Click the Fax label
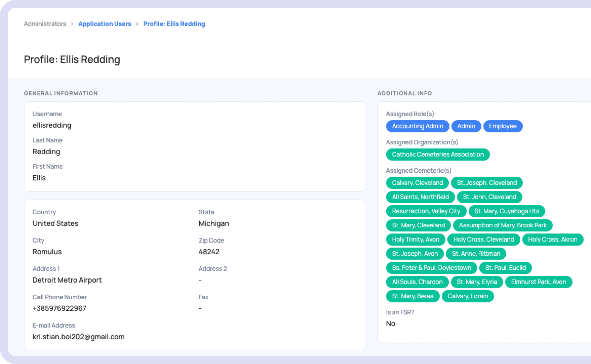This screenshot has width=591, height=364. [x=204, y=297]
